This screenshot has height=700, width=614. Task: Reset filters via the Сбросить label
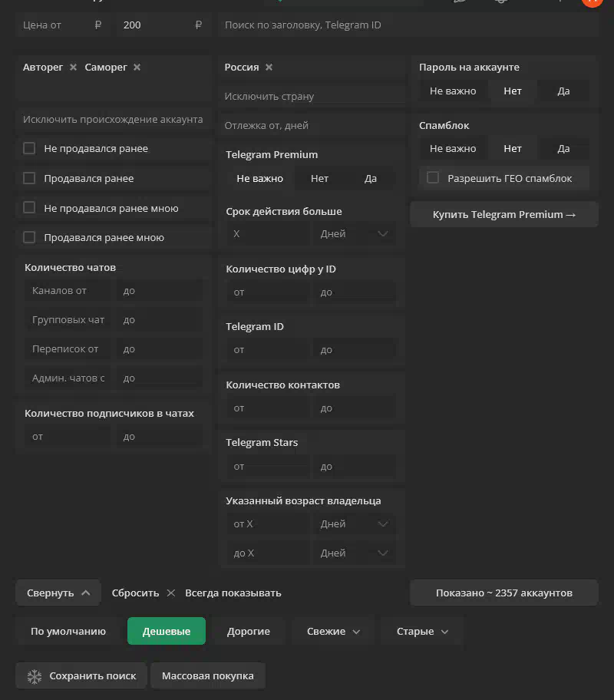[x=135, y=593]
